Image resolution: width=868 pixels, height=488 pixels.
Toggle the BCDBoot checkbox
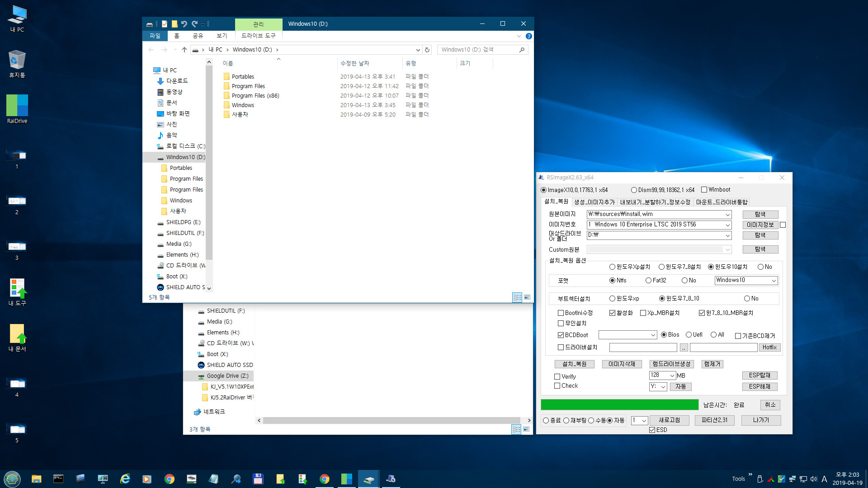pyautogui.click(x=561, y=335)
